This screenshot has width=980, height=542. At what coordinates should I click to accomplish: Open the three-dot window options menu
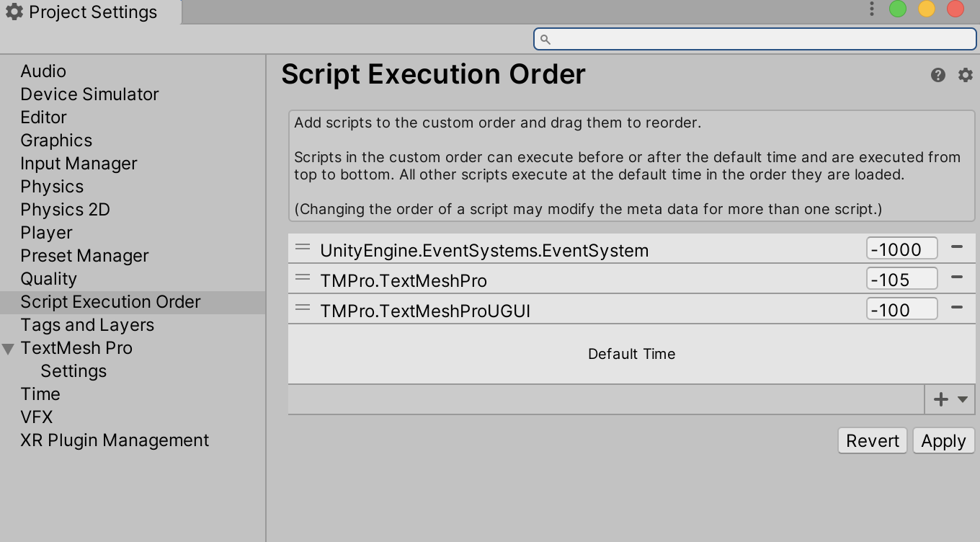point(872,9)
